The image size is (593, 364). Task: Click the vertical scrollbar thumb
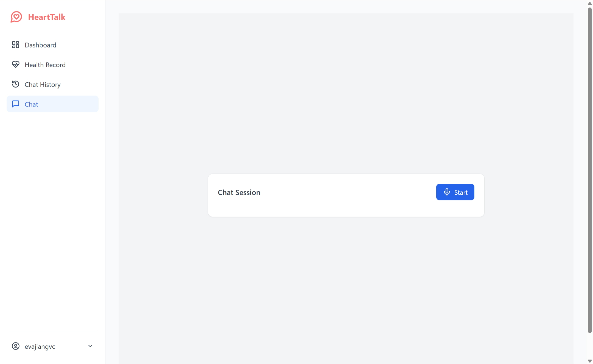pos(589,170)
